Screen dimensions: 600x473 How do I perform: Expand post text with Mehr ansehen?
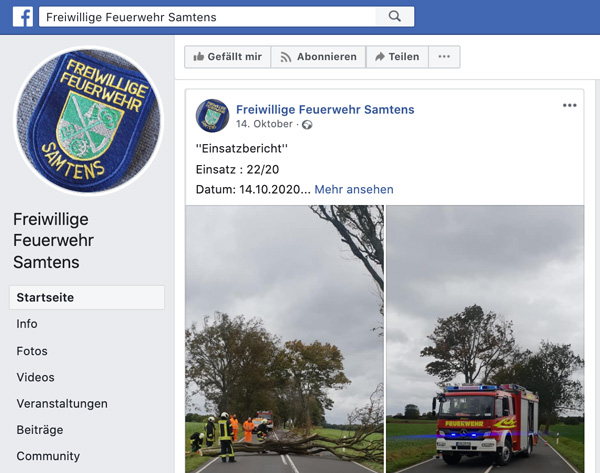coord(354,189)
